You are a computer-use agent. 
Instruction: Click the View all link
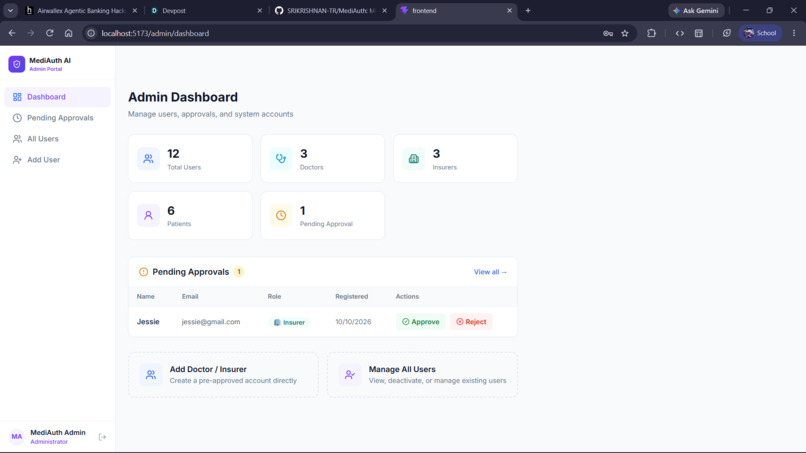point(490,272)
